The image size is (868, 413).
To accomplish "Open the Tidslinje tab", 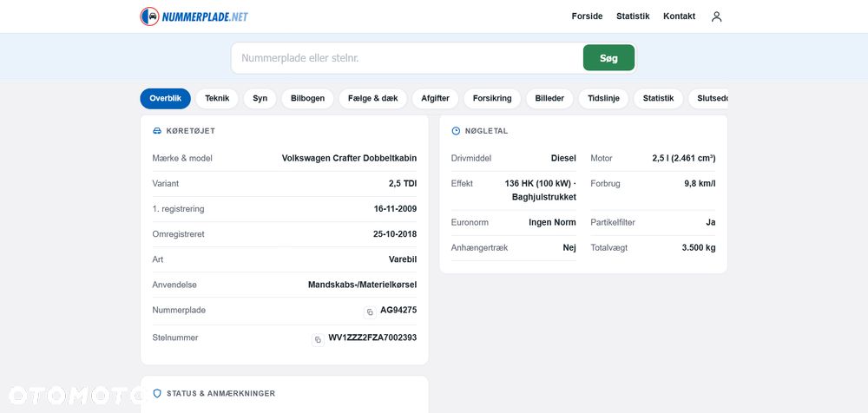I will [603, 99].
